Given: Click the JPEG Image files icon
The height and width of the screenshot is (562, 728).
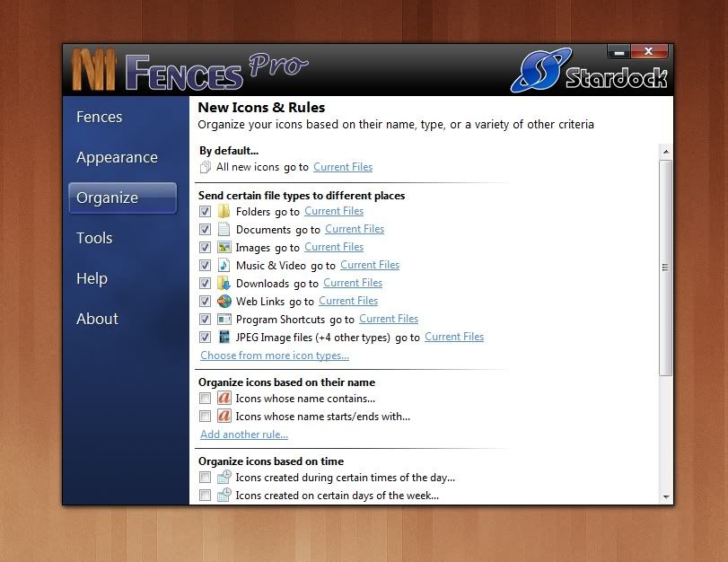Looking at the screenshot, I should coord(224,338).
